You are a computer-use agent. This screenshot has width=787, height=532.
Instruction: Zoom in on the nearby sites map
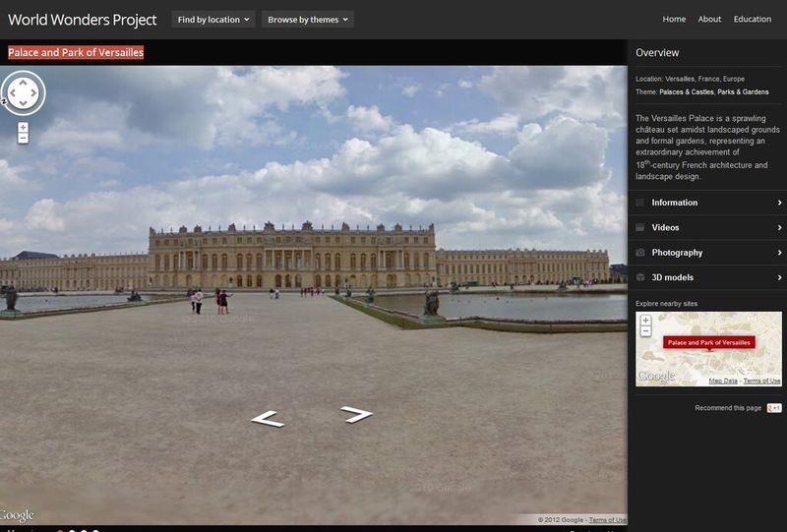tap(646, 321)
